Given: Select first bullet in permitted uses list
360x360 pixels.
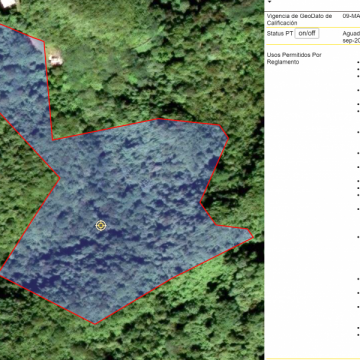Looking at the screenshot, I should click(358, 62).
